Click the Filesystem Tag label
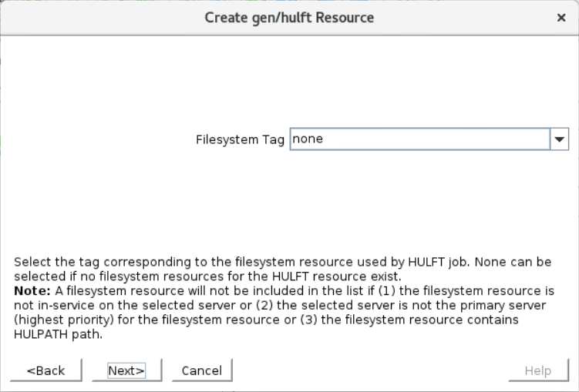The height and width of the screenshot is (392, 579). point(240,139)
